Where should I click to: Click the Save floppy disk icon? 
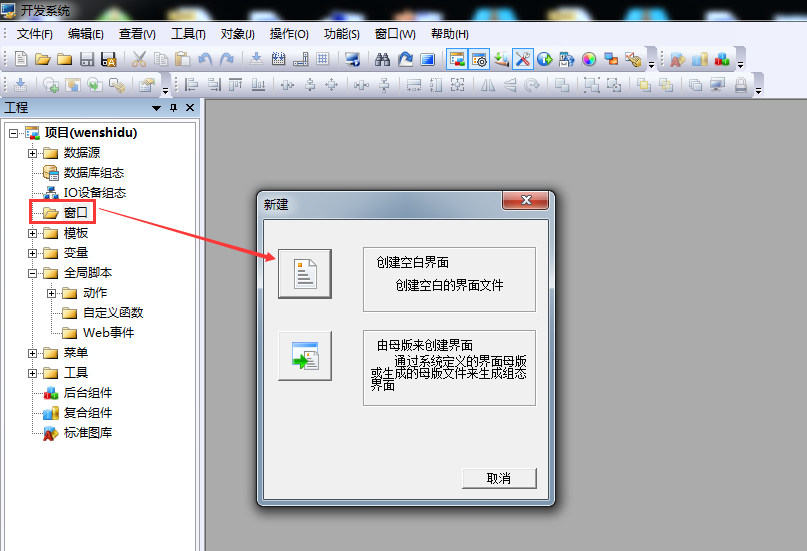[x=86, y=59]
